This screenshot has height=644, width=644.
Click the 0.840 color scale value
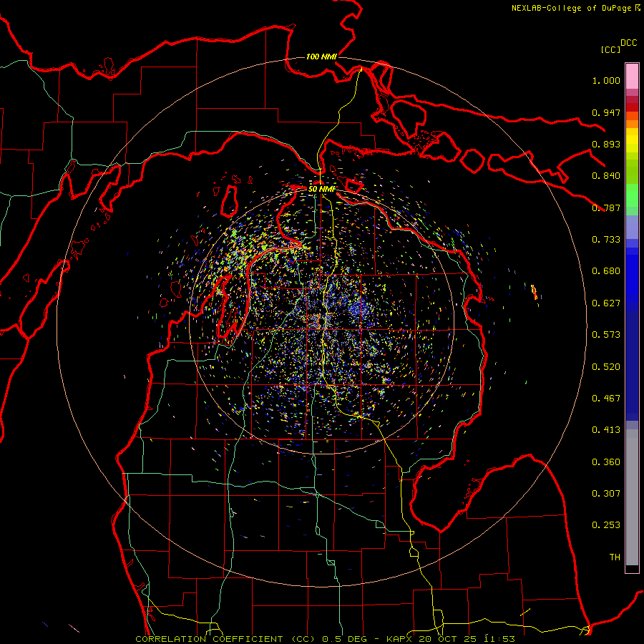(606, 176)
